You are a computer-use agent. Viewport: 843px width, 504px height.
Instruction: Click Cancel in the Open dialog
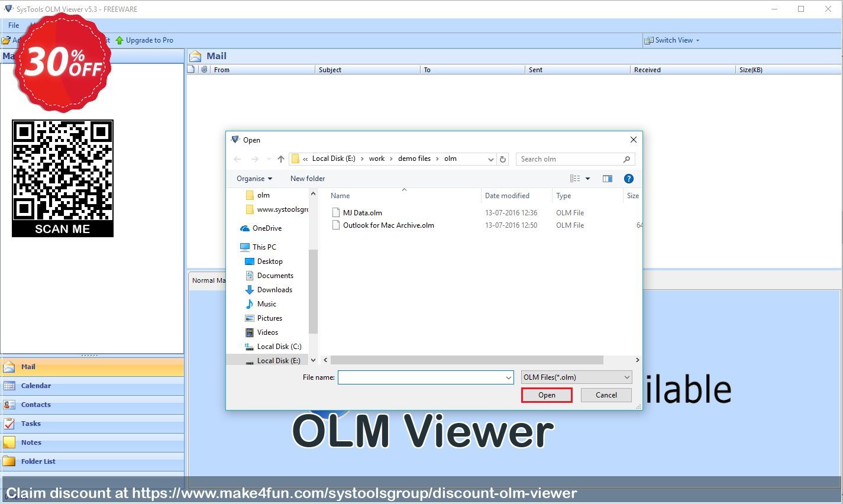click(606, 395)
